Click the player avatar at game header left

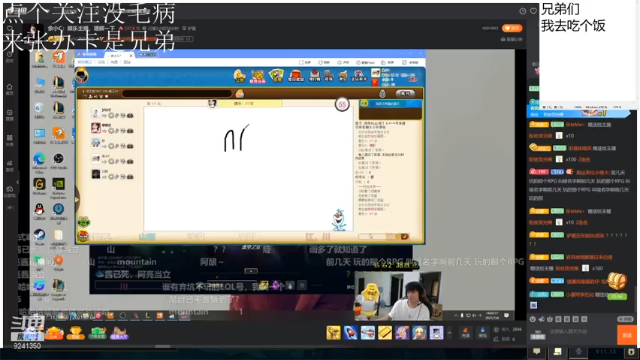[x=81, y=76]
